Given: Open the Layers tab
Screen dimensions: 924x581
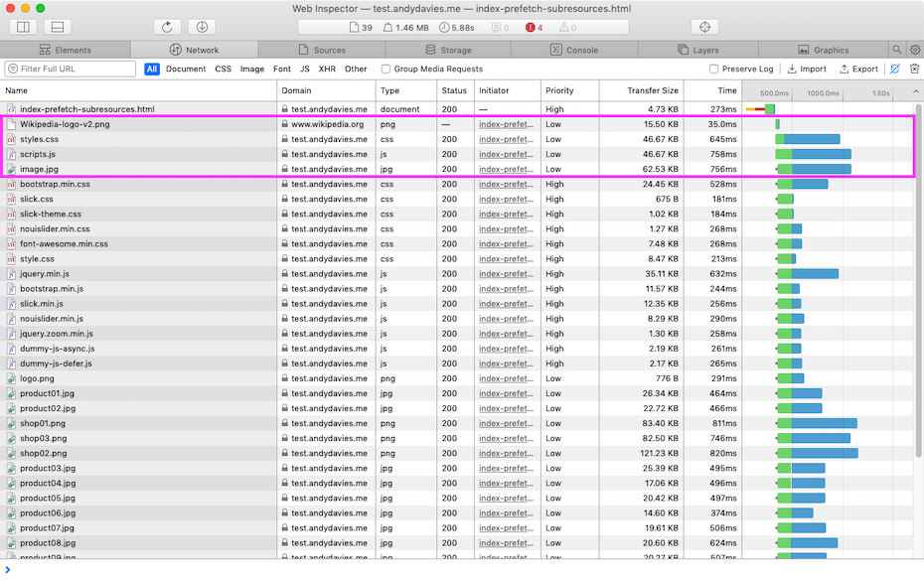Looking at the screenshot, I should (698, 50).
